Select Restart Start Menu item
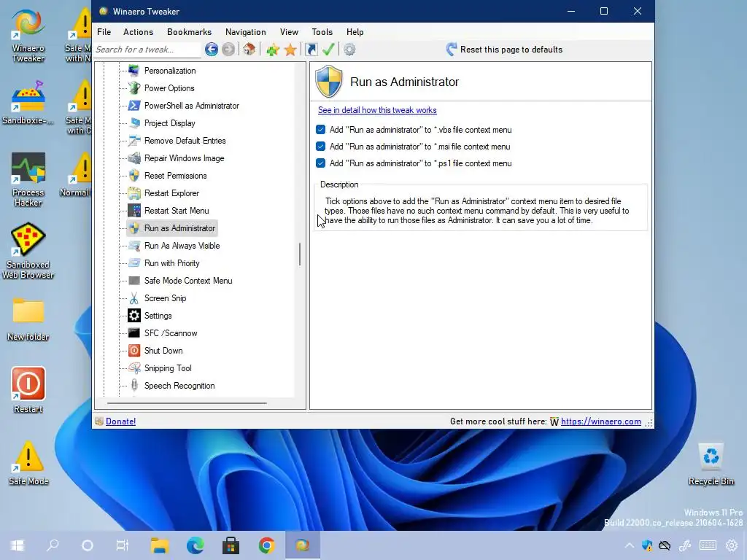The image size is (747, 560). [177, 211]
